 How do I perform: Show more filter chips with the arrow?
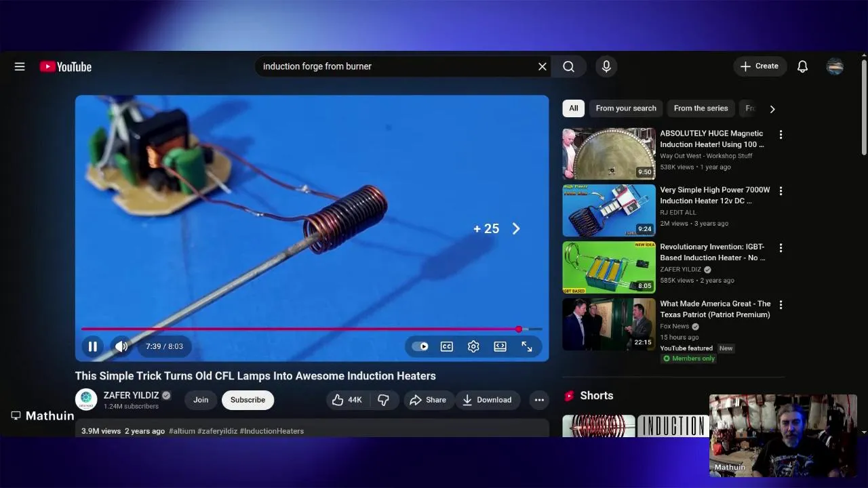point(772,108)
